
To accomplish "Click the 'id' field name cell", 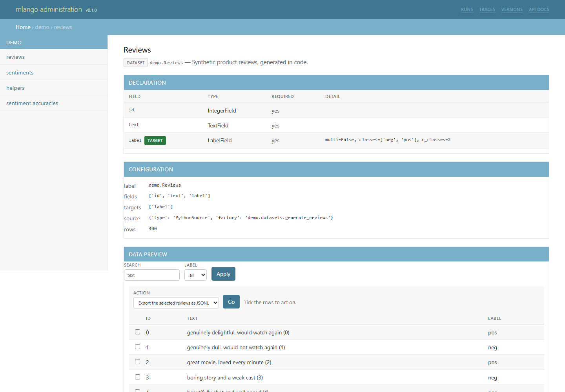I will pos(131,110).
